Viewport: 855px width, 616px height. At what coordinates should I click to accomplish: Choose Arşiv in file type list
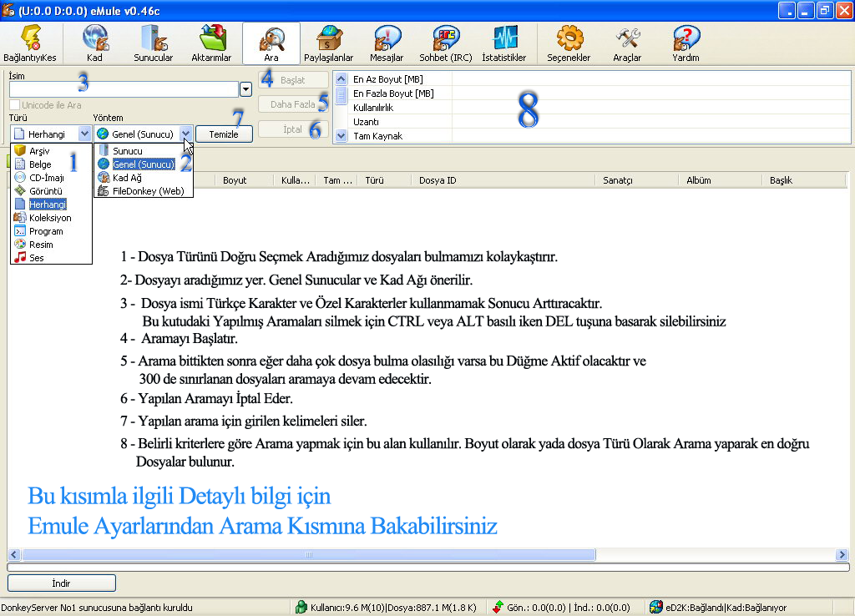51,151
